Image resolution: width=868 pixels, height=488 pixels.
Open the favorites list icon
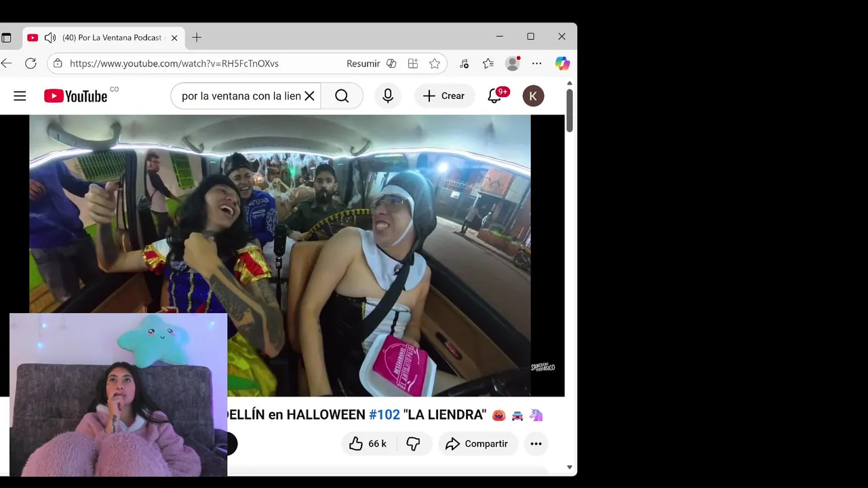[488, 64]
